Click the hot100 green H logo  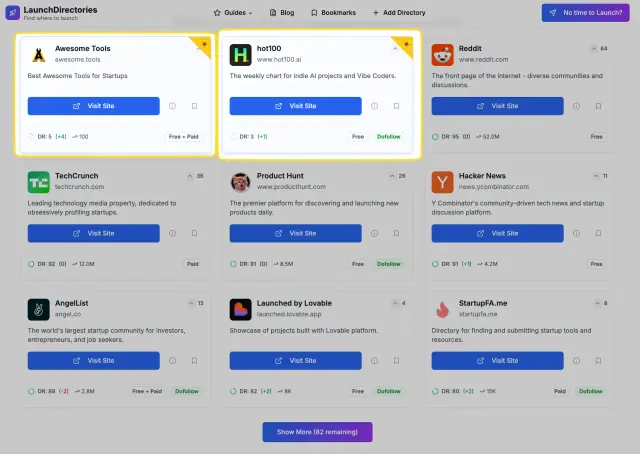point(240,55)
